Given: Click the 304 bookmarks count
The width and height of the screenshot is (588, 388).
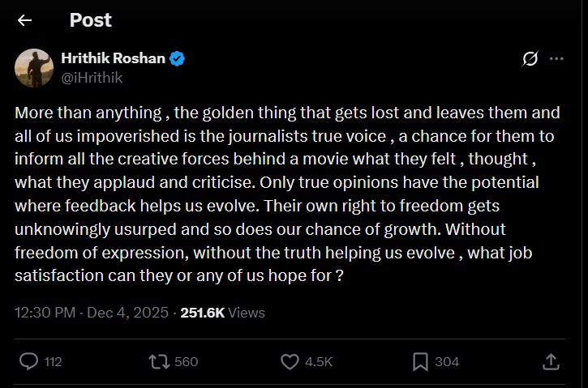Looking at the screenshot, I should (x=447, y=362).
